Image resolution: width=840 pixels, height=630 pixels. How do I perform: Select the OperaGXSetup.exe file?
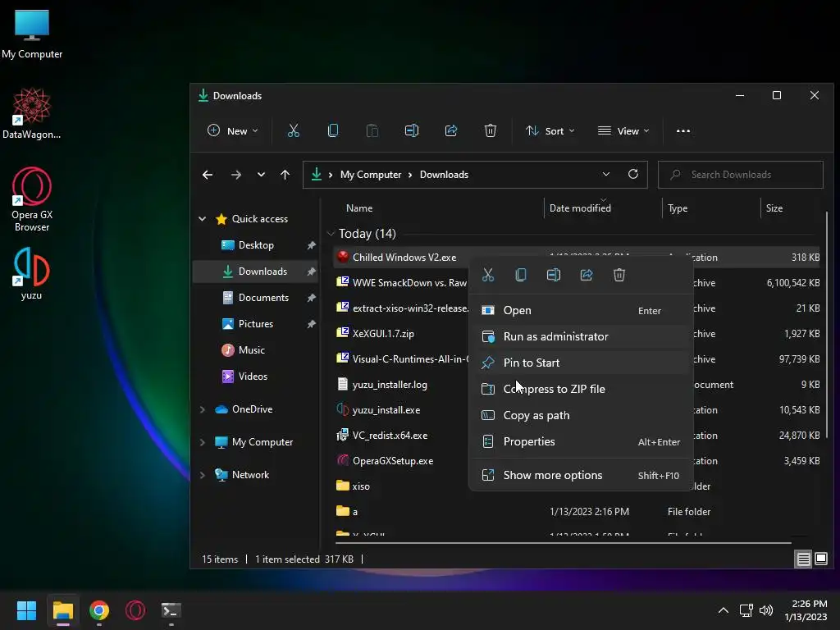pos(393,461)
